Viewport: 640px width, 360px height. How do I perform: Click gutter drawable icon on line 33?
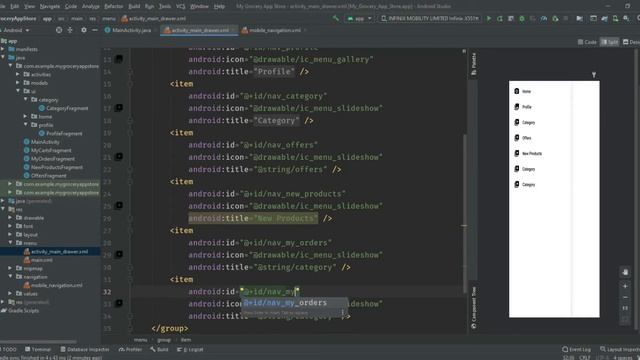tap(119, 303)
